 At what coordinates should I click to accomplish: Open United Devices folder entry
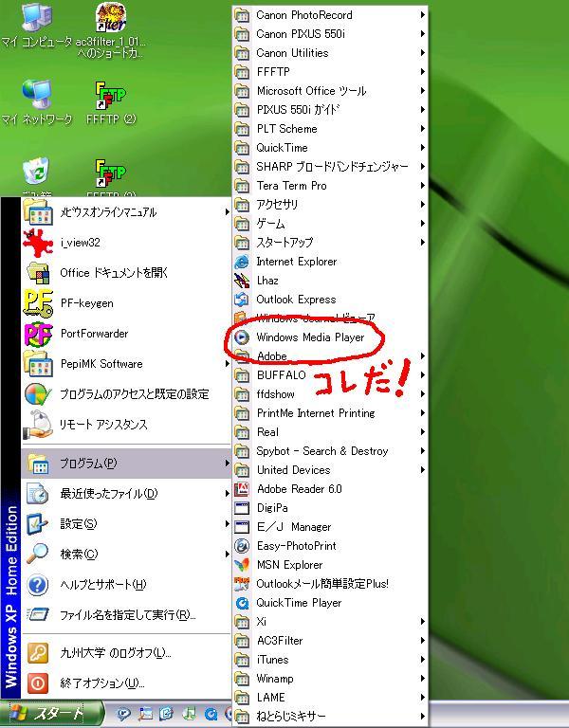pos(330,470)
